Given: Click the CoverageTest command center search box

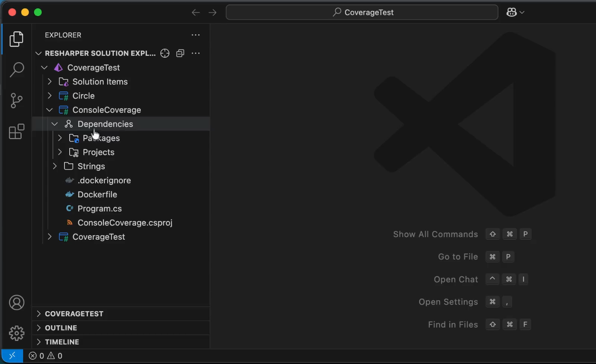Looking at the screenshot, I should click(362, 12).
